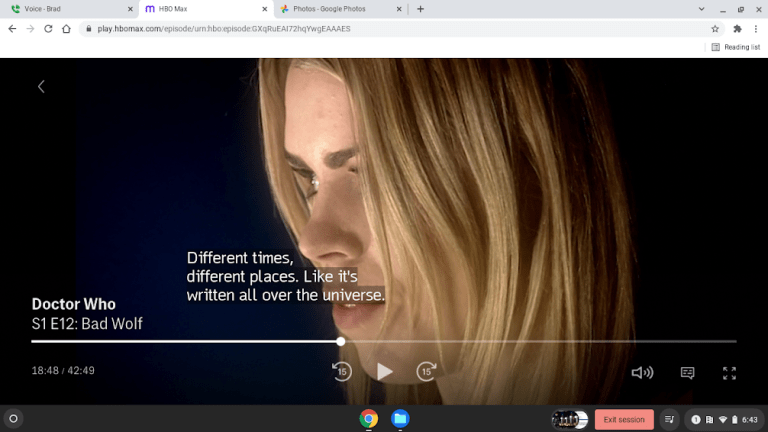Click the Exit session button
This screenshot has width=768, height=432.
(x=624, y=419)
